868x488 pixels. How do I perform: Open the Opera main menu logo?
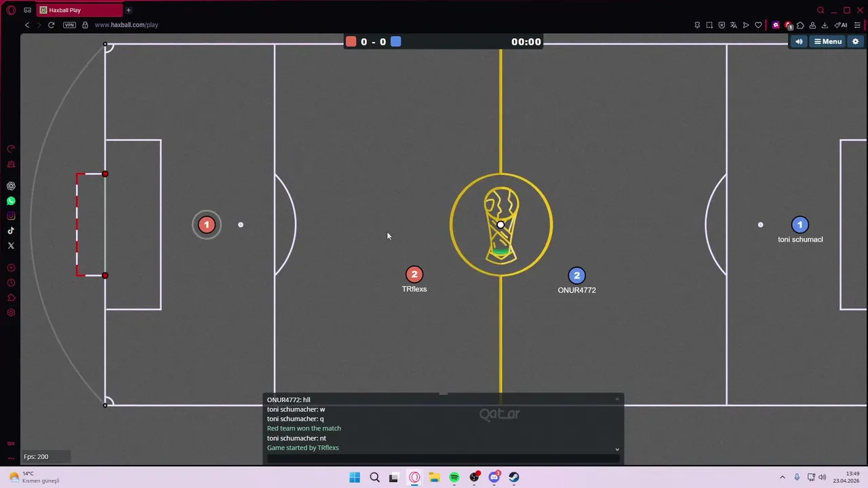[11, 10]
